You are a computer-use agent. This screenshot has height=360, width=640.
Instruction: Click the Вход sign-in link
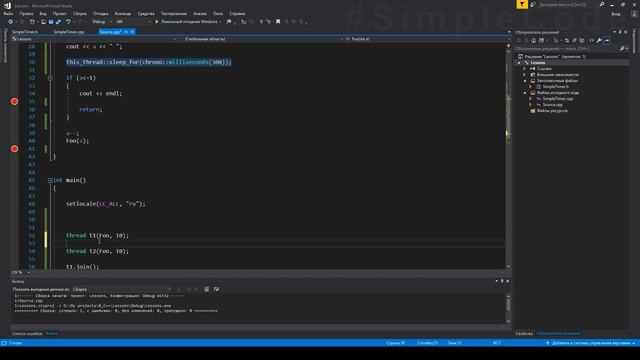pos(616,13)
